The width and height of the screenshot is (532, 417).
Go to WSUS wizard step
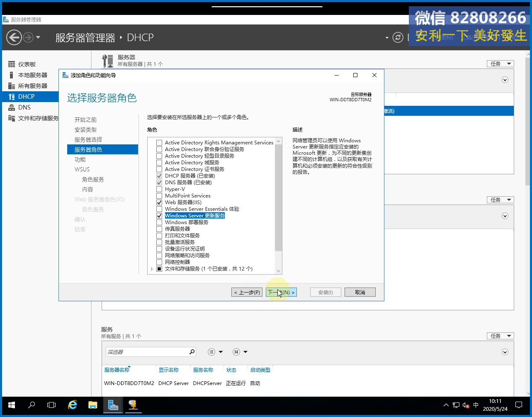coord(82,169)
